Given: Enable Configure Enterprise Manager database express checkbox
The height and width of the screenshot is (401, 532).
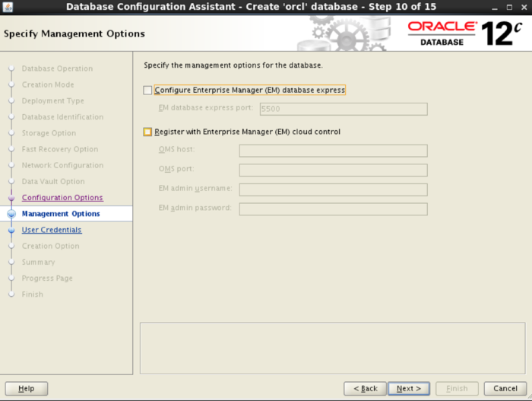Looking at the screenshot, I should tap(147, 90).
